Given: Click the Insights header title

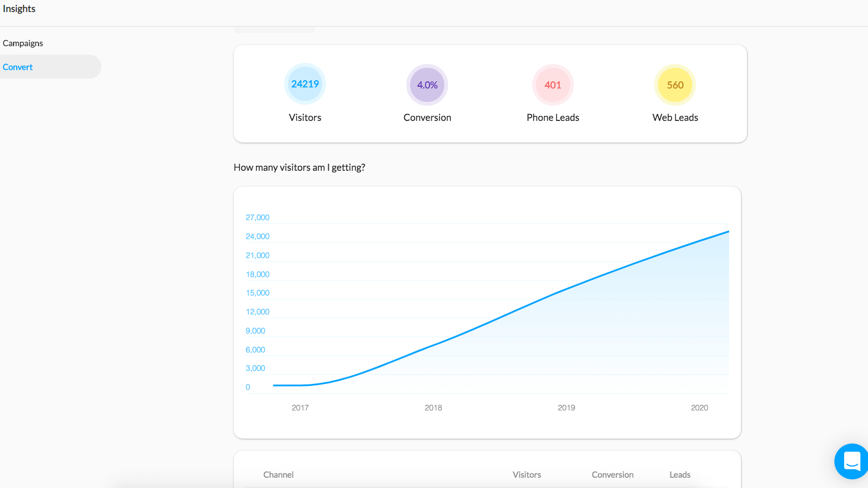Looking at the screenshot, I should [x=19, y=9].
